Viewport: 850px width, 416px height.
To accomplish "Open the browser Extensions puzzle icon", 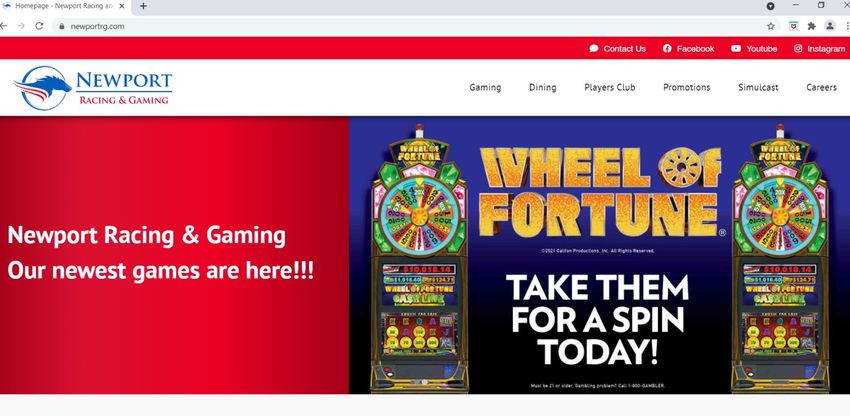I will coord(812,26).
